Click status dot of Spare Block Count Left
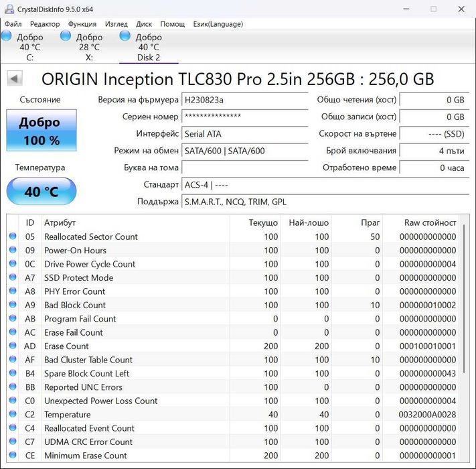 [13, 373]
